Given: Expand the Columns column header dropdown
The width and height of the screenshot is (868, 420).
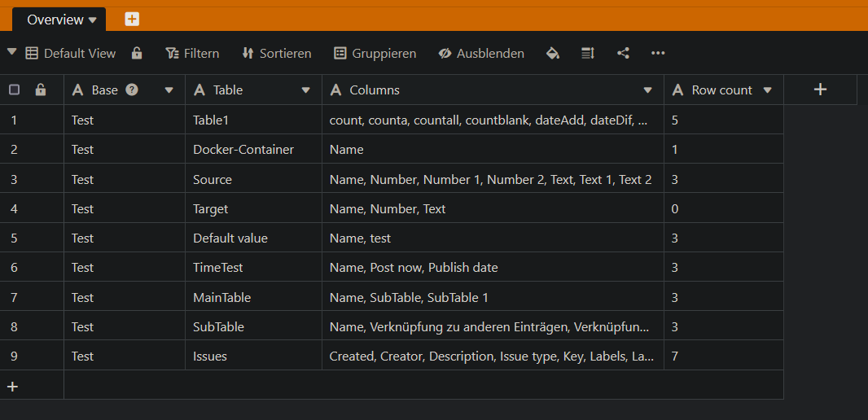Looking at the screenshot, I should click(x=648, y=90).
